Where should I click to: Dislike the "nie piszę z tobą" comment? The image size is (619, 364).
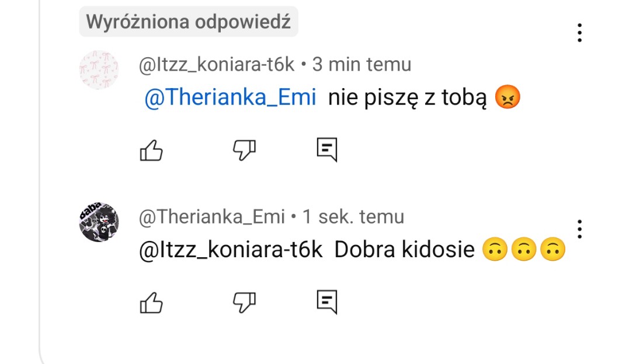(x=245, y=151)
